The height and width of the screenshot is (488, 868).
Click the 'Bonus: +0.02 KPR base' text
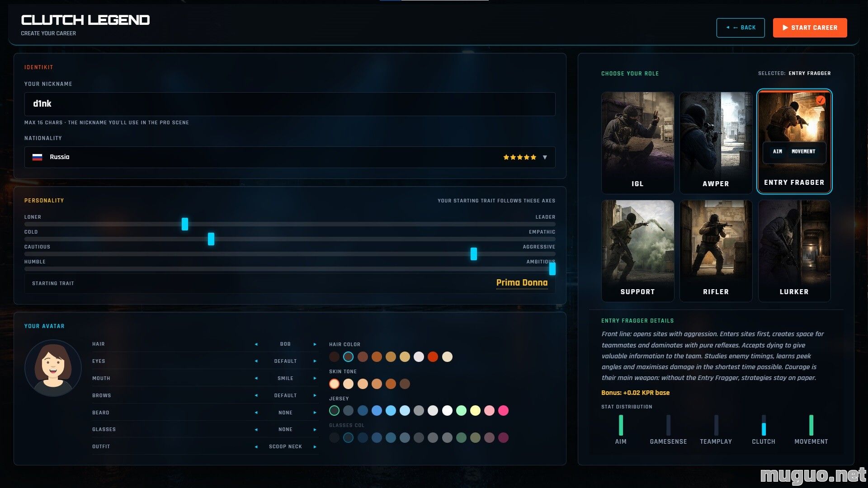tap(635, 393)
